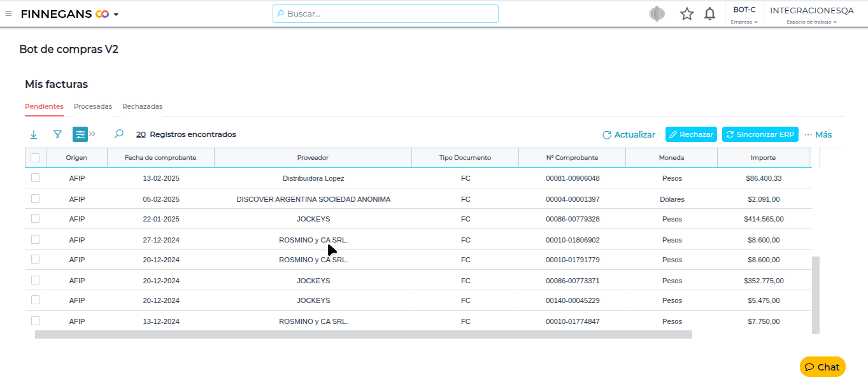Expand the double chevron next to sliders
868x387 pixels.
tap(92, 134)
